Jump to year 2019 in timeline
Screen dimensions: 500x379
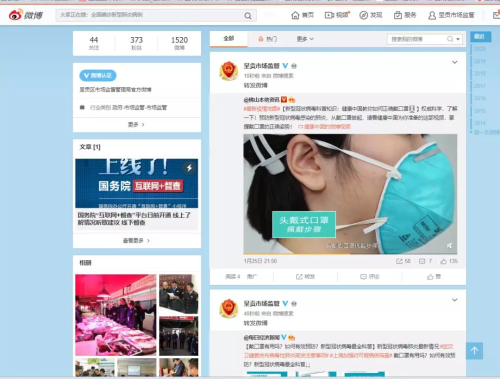coord(480,61)
